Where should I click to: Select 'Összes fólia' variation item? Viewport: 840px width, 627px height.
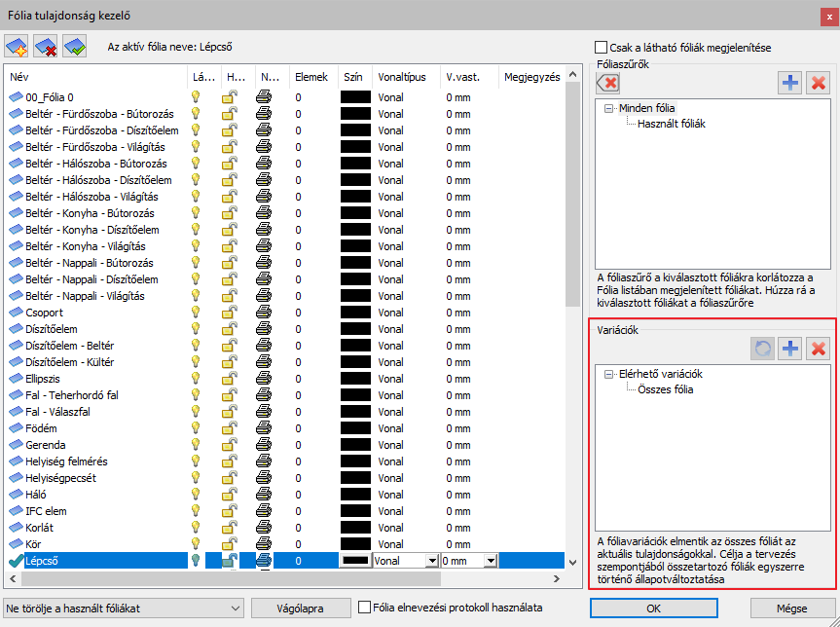click(x=665, y=389)
